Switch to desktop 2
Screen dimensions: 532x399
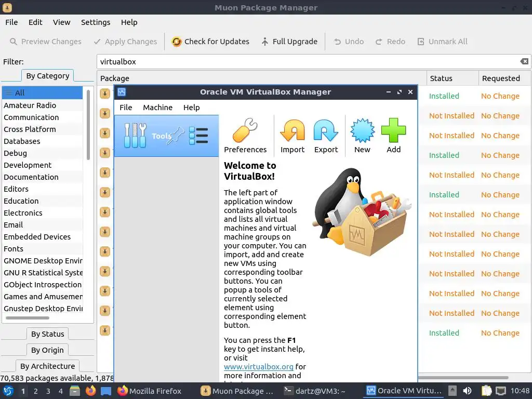coord(36,391)
